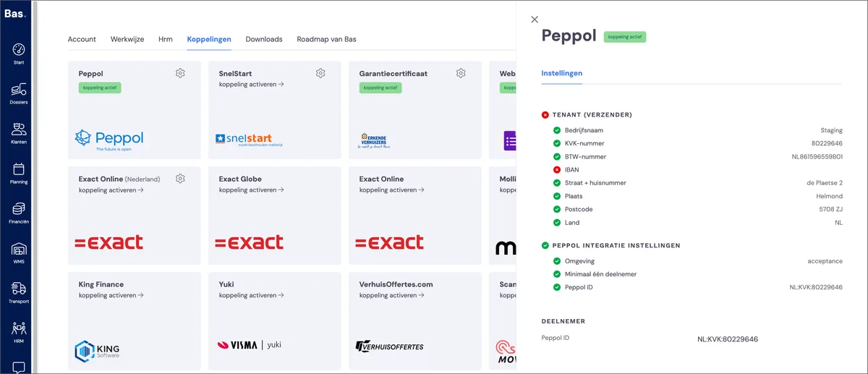This screenshot has width=868, height=374.
Task: Click the red Tenant (Verzender) status icon
Action: 545,114
